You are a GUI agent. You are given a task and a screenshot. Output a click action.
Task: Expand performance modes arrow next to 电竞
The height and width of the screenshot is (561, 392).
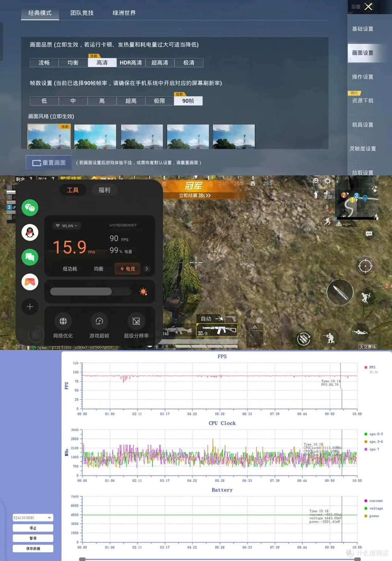147,269
